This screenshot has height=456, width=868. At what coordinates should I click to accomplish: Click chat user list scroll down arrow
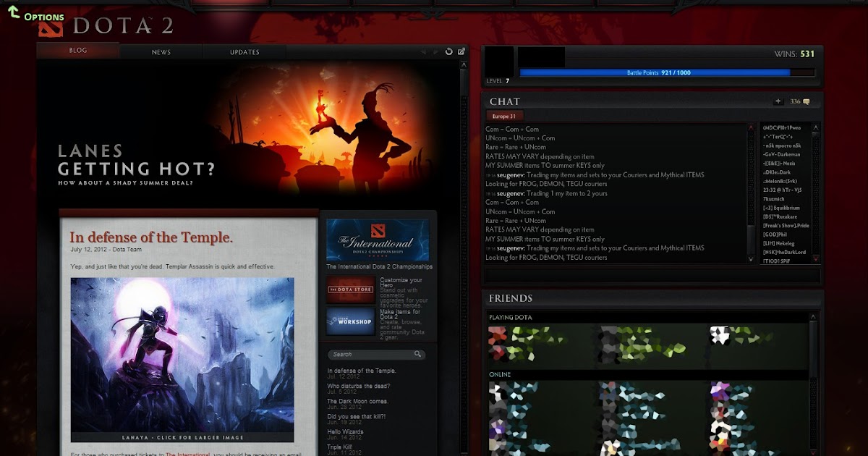tap(816, 258)
